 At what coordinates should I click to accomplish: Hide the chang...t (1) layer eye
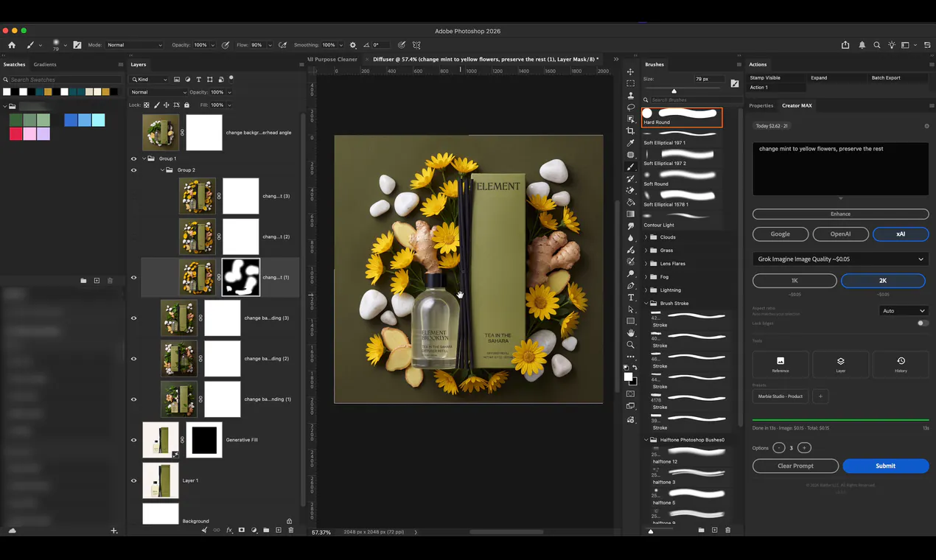(x=133, y=278)
